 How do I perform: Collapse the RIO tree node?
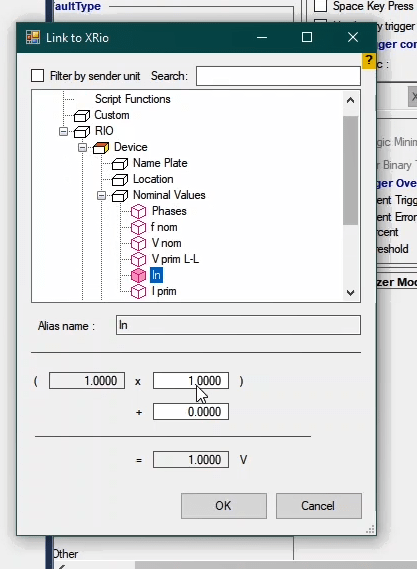(63, 131)
